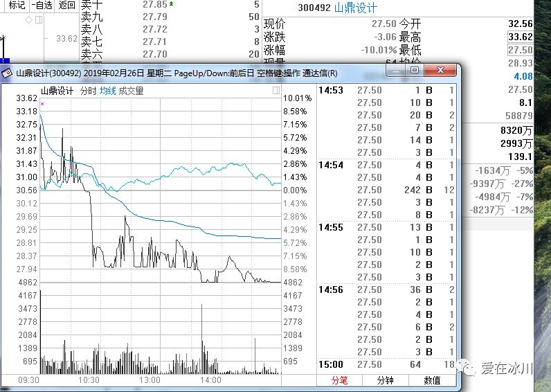Click the 4862 volume axis label on left
Viewport: 551px width, 392px height.
coord(28,283)
